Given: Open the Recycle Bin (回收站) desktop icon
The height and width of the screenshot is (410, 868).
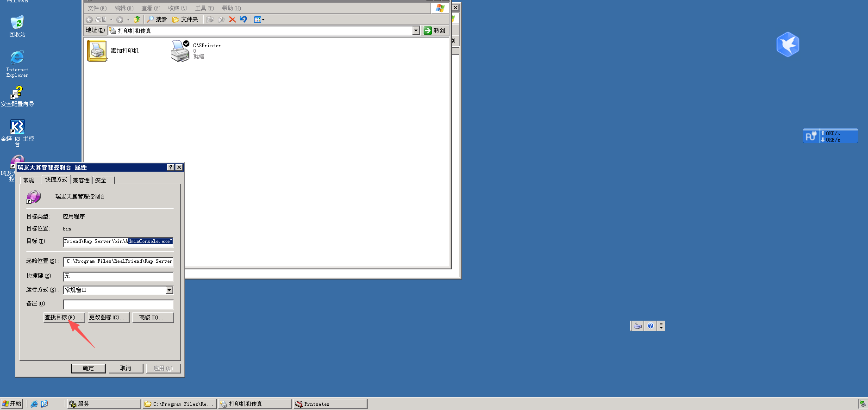Looking at the screenshot, I should [x=17, y=25].
